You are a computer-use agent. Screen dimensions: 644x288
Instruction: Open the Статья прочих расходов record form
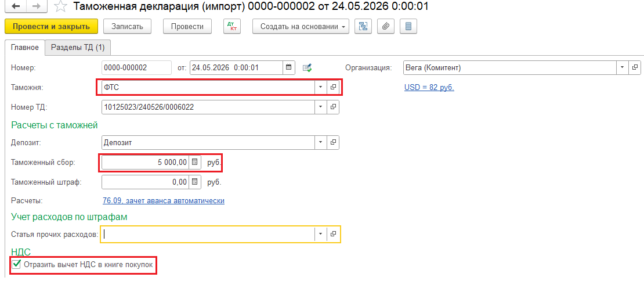(x=333, y=234)
